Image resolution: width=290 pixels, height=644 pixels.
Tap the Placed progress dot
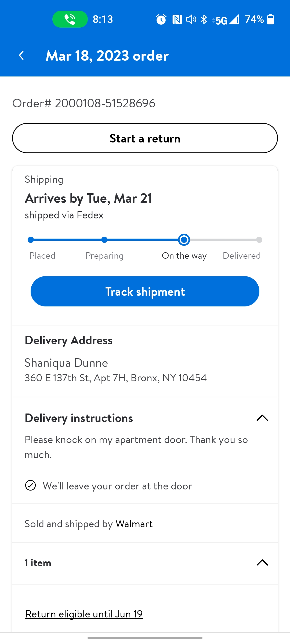(x=31, y=240)
